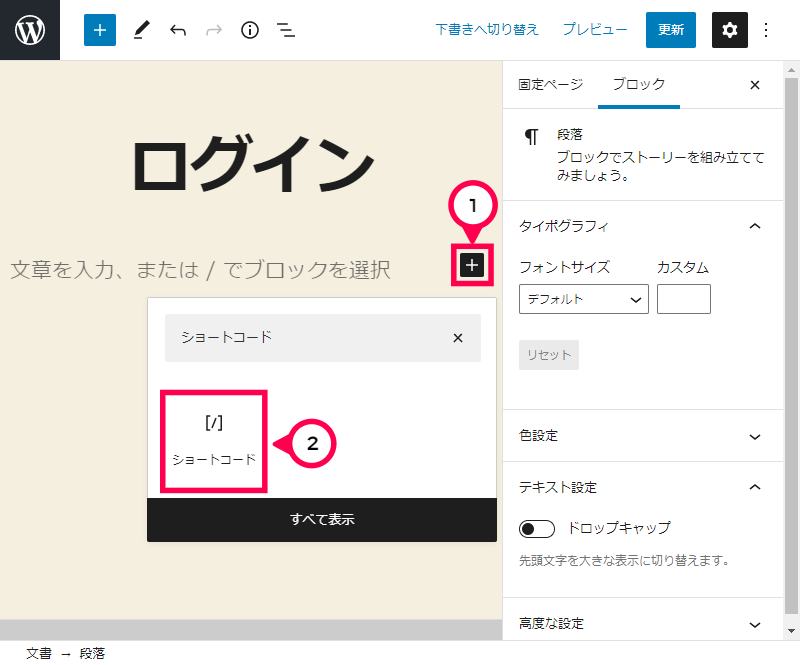Viewport: 800px width, 665px height.
Task: Click the inline add block plus button
Action: [x=472, y=265]
